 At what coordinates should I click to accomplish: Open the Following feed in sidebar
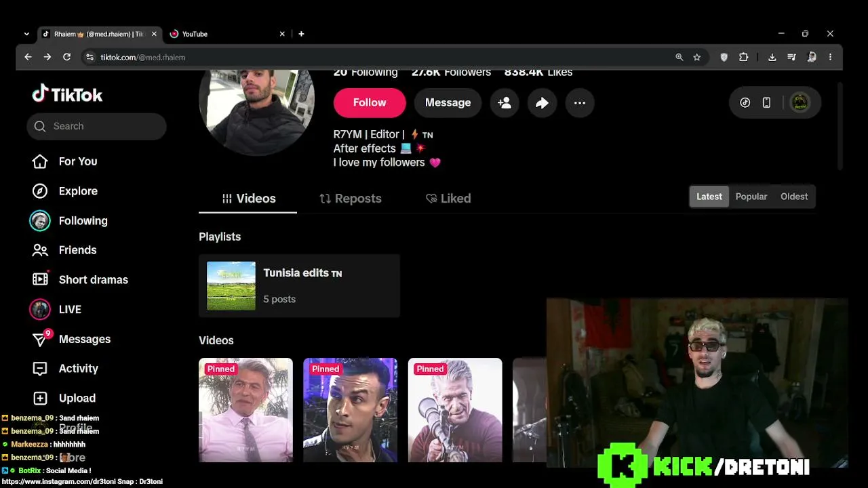pyautogui.click(x=70, y=221)
